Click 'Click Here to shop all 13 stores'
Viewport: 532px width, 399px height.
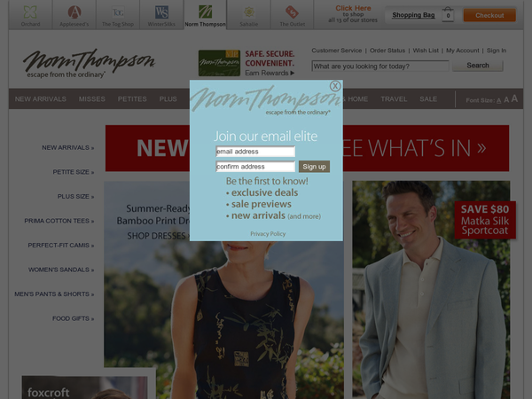tap(353, 14)
